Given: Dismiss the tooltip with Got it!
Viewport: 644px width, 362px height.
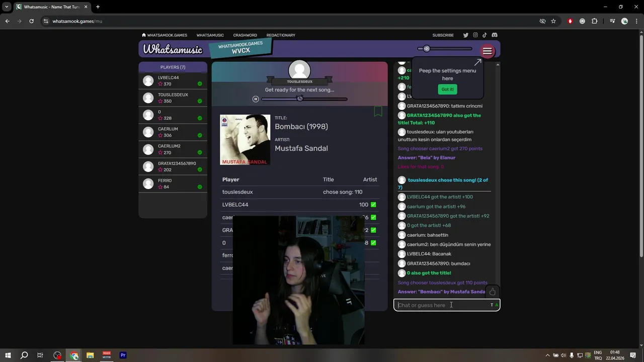Looking at the screenshot, I should [447, 89].
